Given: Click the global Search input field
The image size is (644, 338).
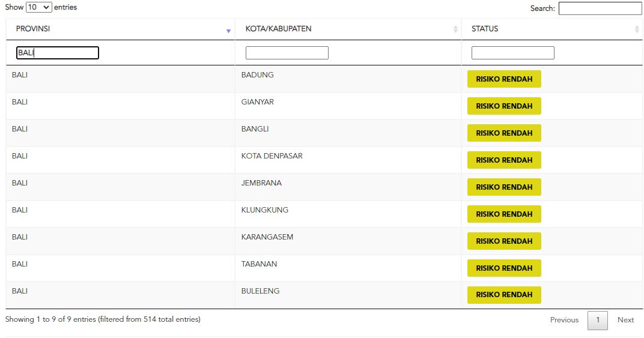Looking at the screenshot, I should click(600, 8).
